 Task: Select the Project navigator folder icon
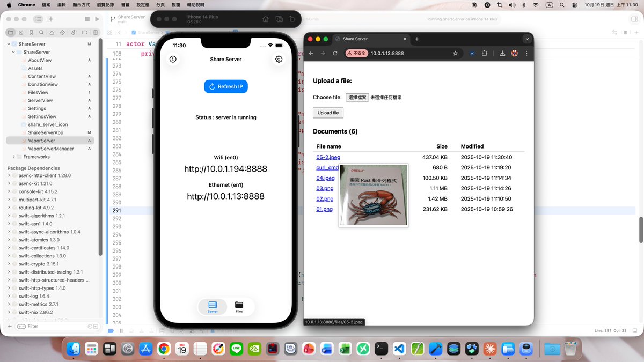click(11, 33)
